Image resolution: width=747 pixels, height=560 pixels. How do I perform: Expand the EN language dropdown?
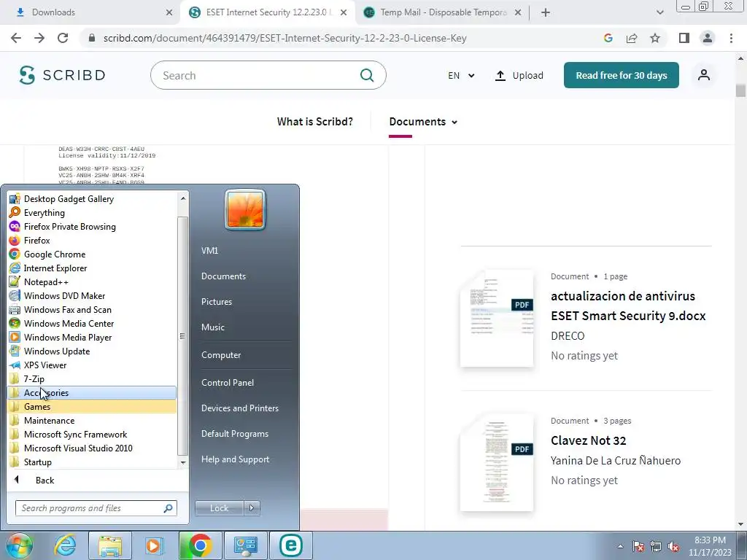point(461,75)
